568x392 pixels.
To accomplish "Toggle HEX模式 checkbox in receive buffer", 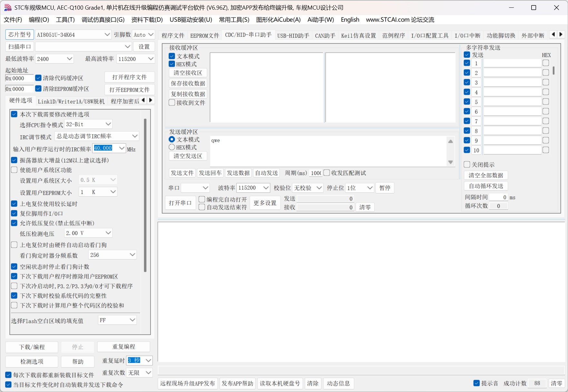I will click(x=172, y=64).
